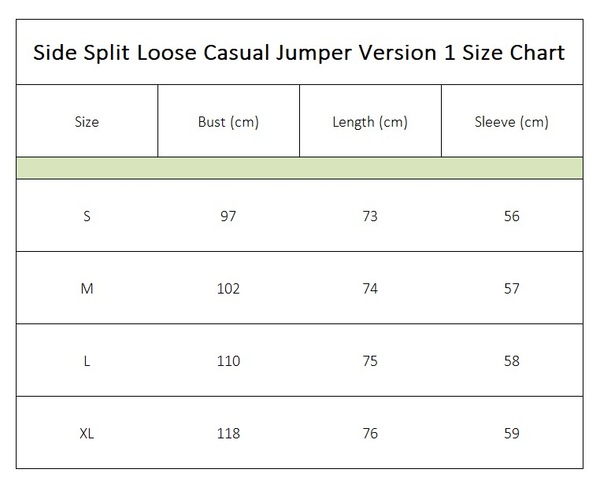Select the Size column header

pos(87,122)
